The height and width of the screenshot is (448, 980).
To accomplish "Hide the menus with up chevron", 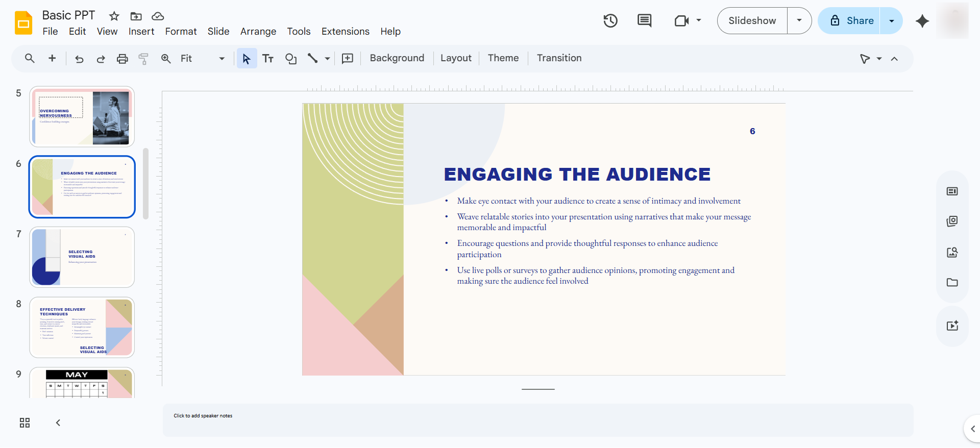I will click(894, 59).
